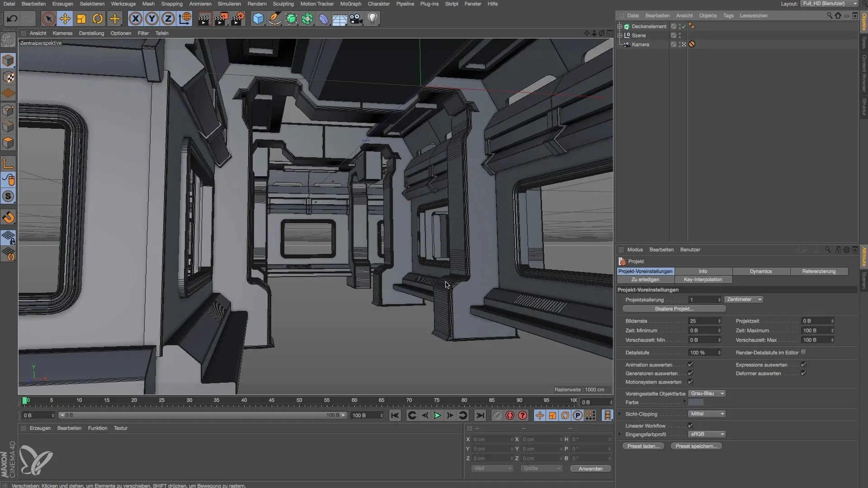The image size is (868, 488).
Task: Toggle Generatoren auswerten checkbox
Action: (x=690, y=373)
